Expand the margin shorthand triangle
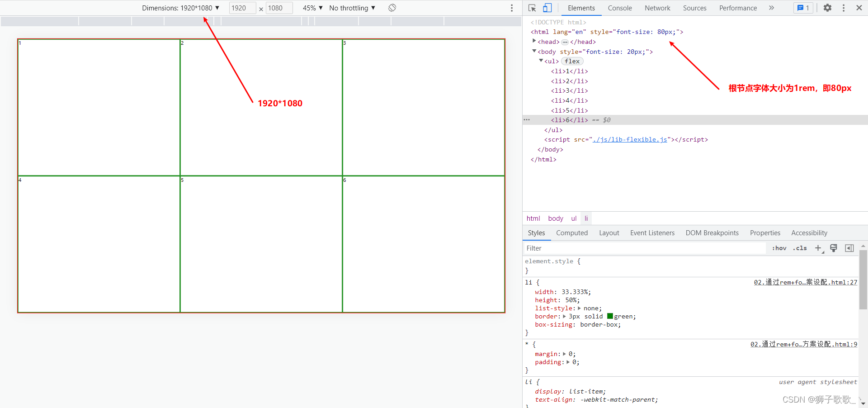The image size is (868, 408). click(564, 354)
